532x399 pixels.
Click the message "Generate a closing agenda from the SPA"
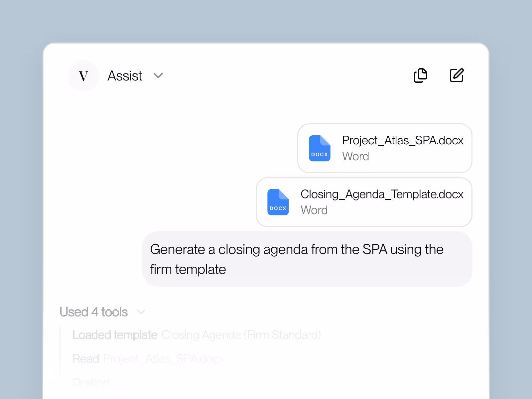[307, 259]
